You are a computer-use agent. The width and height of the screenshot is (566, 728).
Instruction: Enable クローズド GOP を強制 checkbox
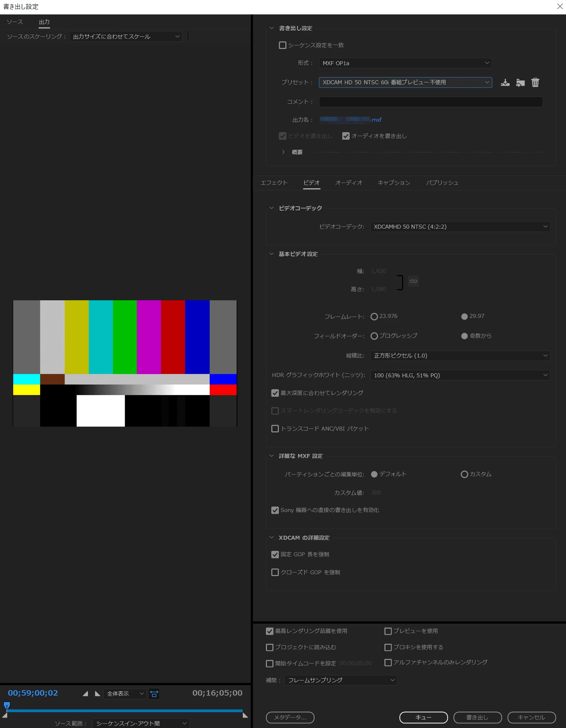pyautogui.click(x=275, y=572)
